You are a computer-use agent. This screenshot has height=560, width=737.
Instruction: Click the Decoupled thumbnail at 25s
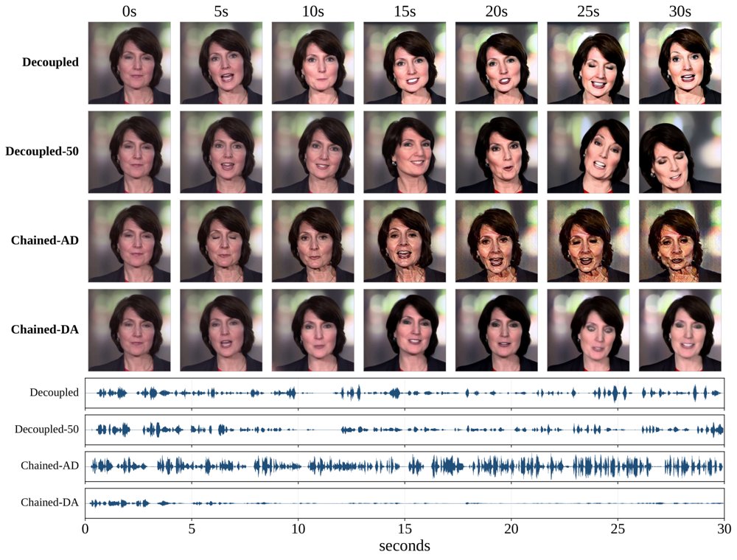(x=588, y=63)
